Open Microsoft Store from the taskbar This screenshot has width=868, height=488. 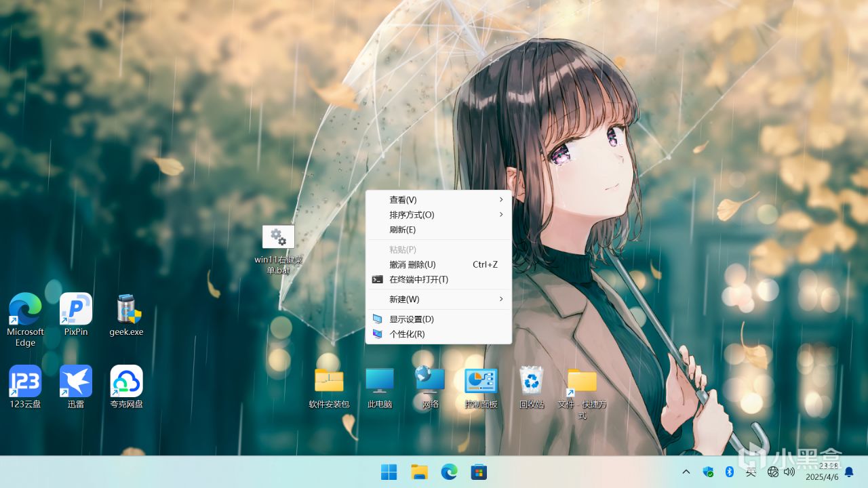click(479, 472)
